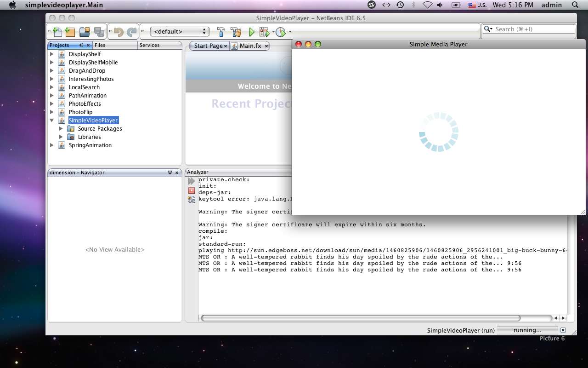Open the output wrench settings icon
588x368 pixels.
pyautogui.click(x=192, y=199)
